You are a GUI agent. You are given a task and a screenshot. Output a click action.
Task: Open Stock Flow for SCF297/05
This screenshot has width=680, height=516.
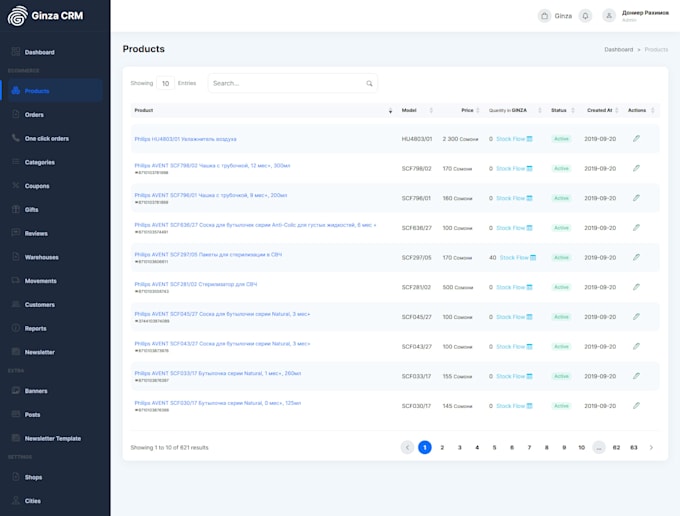[x=518, y=258]
